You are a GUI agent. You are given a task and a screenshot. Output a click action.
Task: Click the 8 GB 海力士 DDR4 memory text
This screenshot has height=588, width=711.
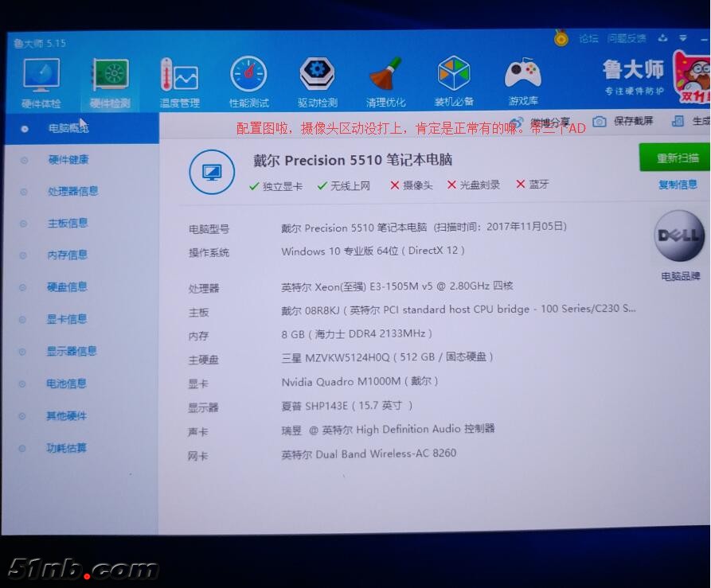tap(357, 334)
